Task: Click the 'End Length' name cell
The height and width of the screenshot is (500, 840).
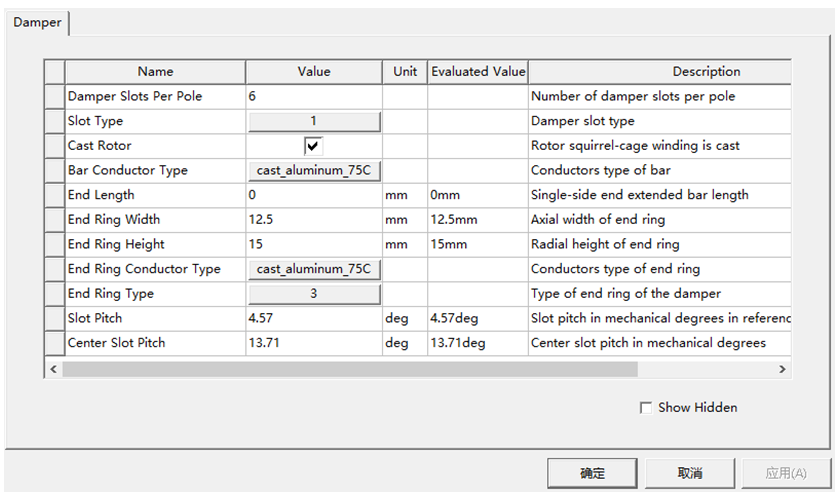Action: pyautogui.click(x=155, y=195)
